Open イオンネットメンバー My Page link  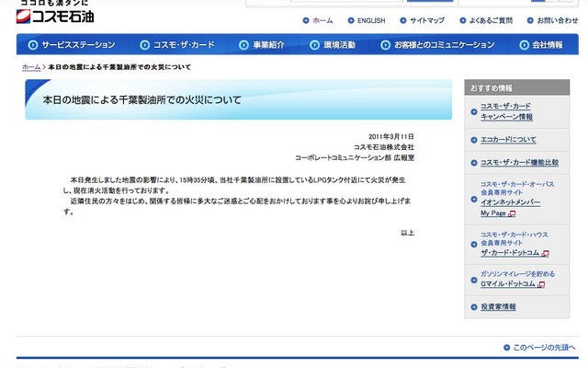click(x=511, y=208)
